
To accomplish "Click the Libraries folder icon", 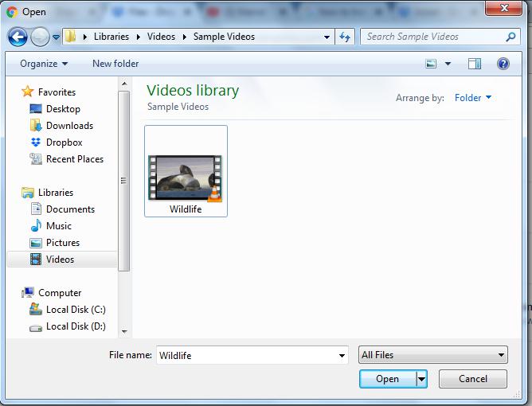I will tap(28, 193).
